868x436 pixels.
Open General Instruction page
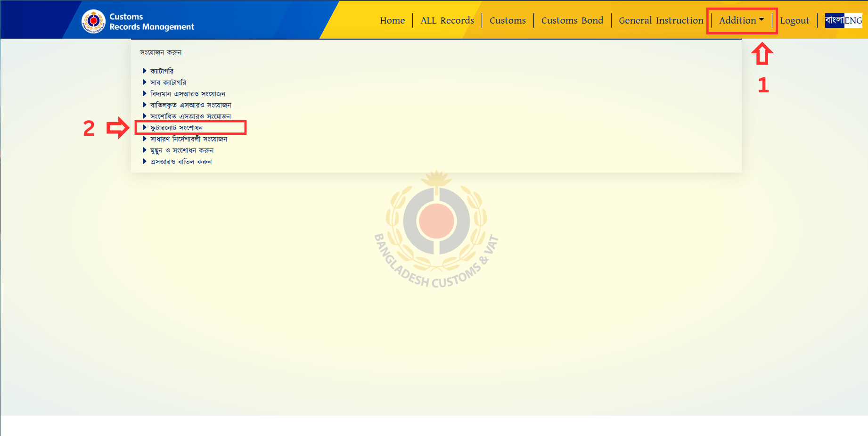coord(661,20)
